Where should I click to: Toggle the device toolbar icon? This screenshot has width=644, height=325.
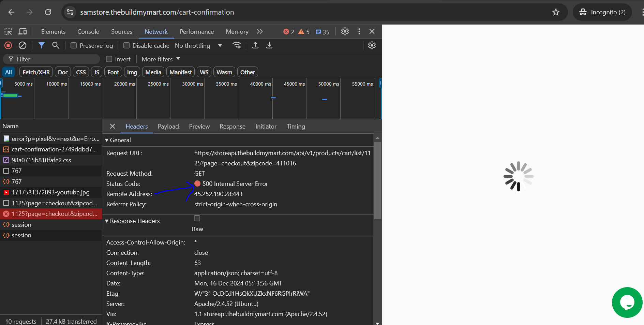23,32
